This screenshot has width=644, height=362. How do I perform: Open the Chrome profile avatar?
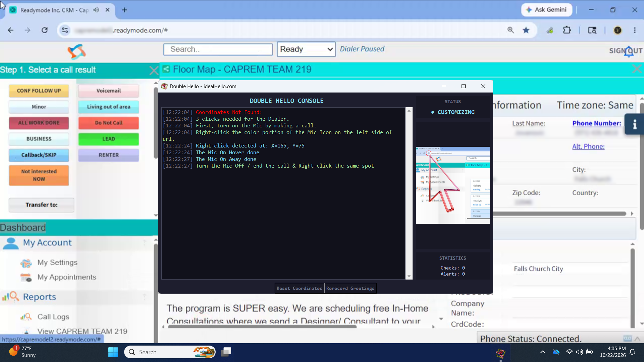(x=618, y=30)
